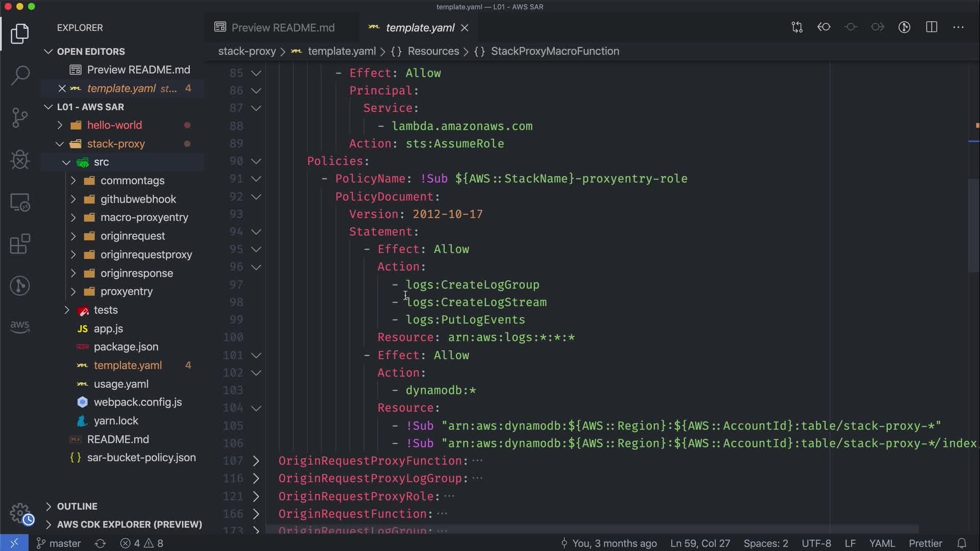Select YAML language mode in status bar
This screenshot has height=551, width=980.
pos(881,543)
